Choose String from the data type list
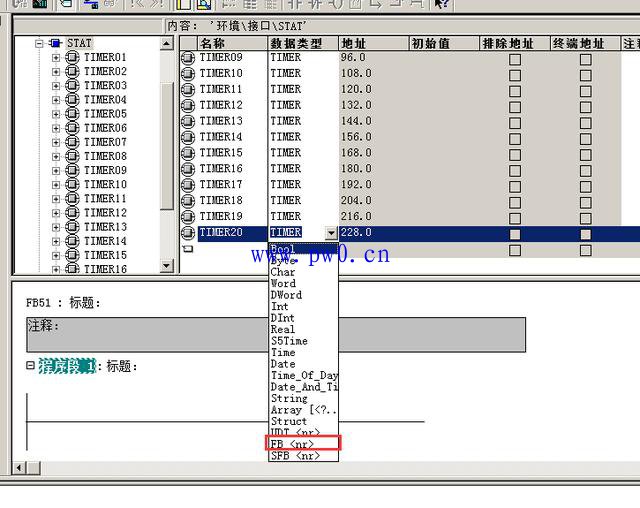Viewport: 640px width, 508px height. 303,398
